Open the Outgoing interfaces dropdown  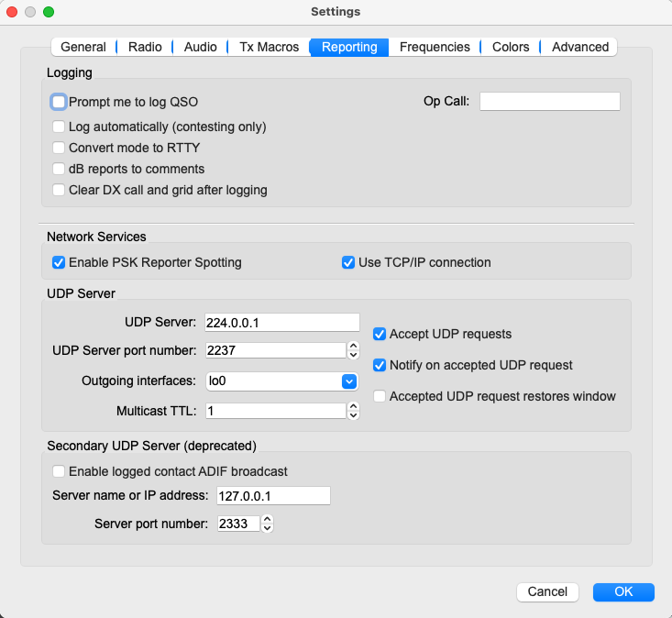point(348,381)
